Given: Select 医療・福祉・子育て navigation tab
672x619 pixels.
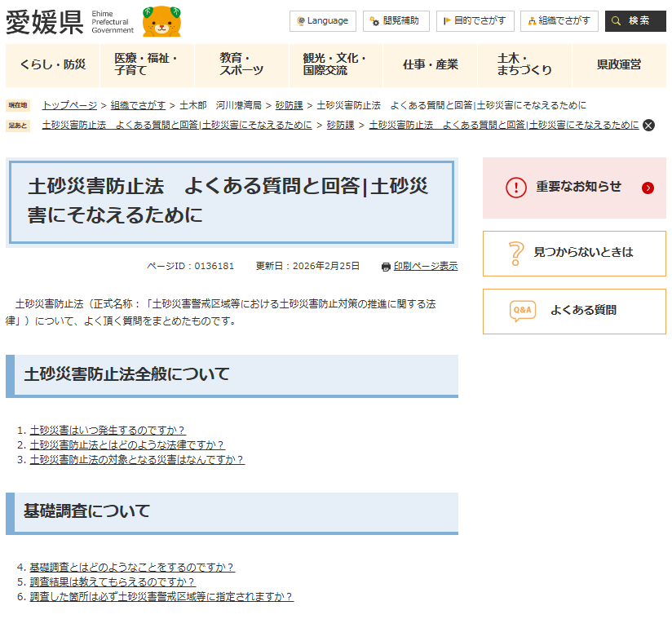Looking at the screenshot, I should point(147,64).
